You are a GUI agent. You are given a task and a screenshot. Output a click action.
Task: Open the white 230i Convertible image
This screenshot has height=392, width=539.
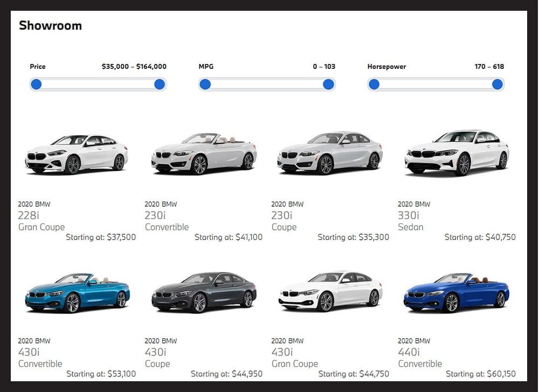point(204,153)
